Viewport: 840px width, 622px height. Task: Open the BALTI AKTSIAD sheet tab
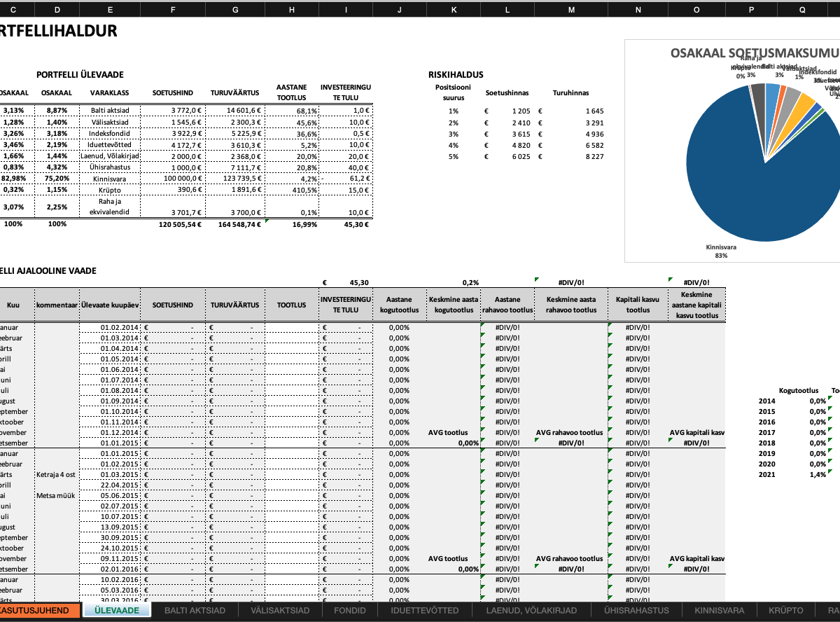[195, 610]
